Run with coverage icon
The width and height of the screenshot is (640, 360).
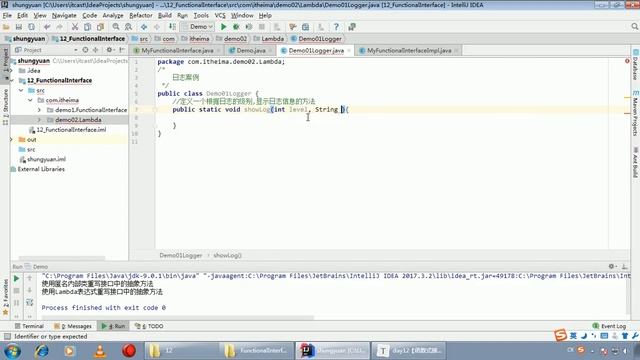coord(249,27)
